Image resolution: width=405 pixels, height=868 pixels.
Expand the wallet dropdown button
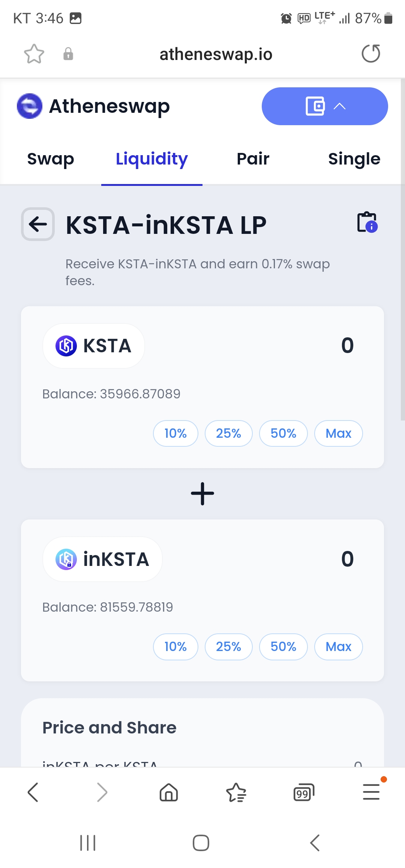point(325,106)
